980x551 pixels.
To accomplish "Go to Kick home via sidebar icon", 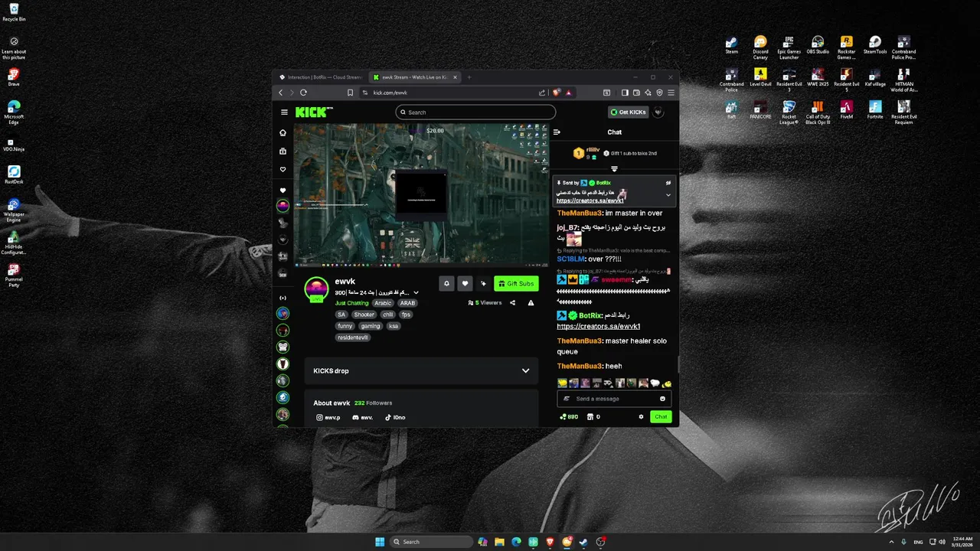I will [x=283, y=132].
